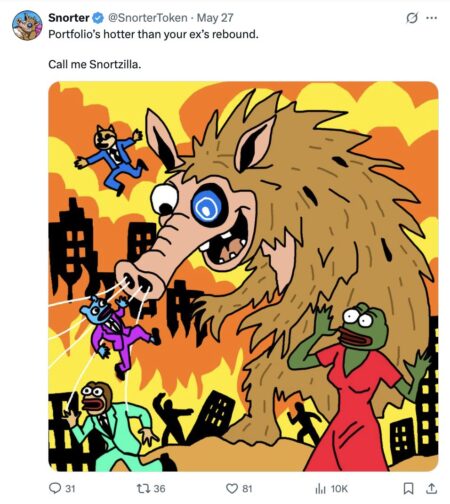Screen dimensions: 450x504
Task: Click the reply count 31
Action: [x=70, y=489]
